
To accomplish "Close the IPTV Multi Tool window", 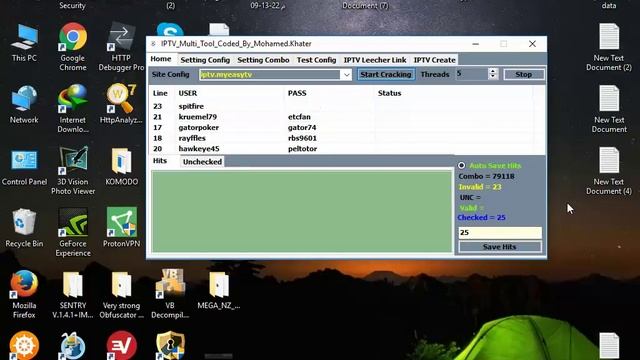I will coord(532,44).
